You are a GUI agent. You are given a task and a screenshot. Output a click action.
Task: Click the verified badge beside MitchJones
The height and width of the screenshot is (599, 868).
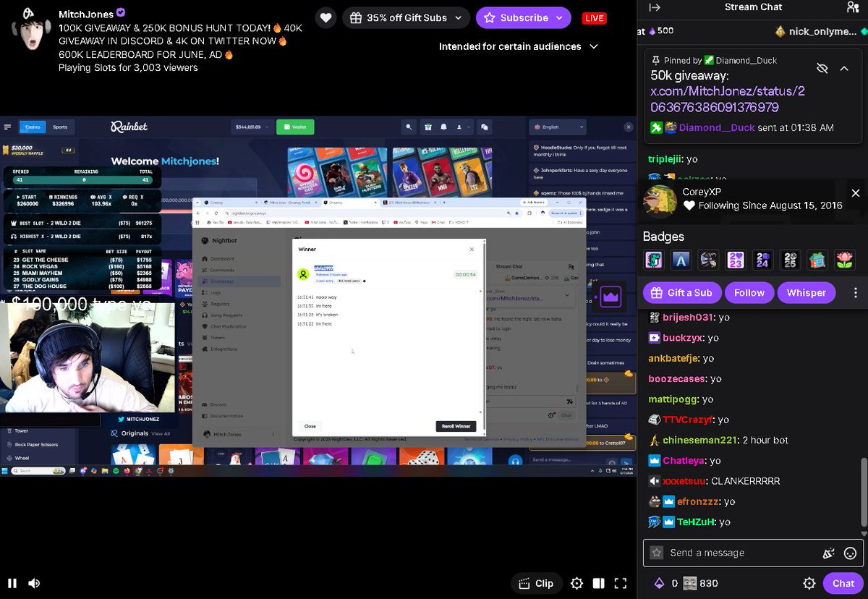coord(122,13)
